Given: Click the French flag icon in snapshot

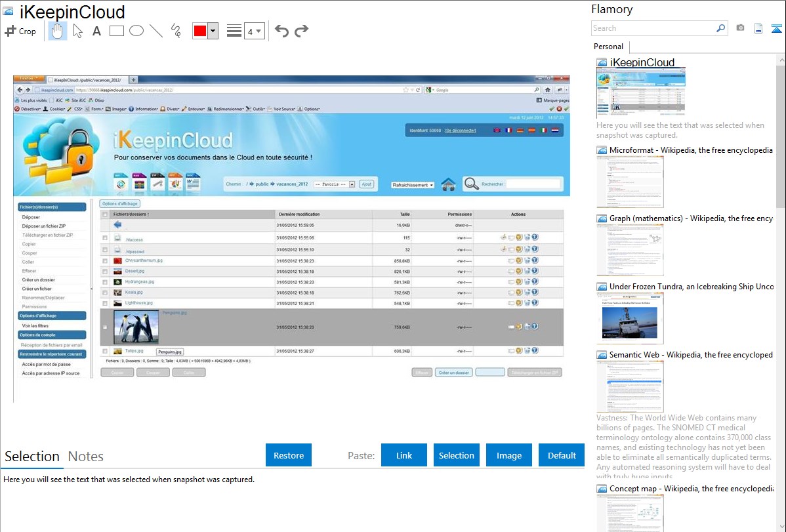Looking at the screenshot, I should coord(508,131).
